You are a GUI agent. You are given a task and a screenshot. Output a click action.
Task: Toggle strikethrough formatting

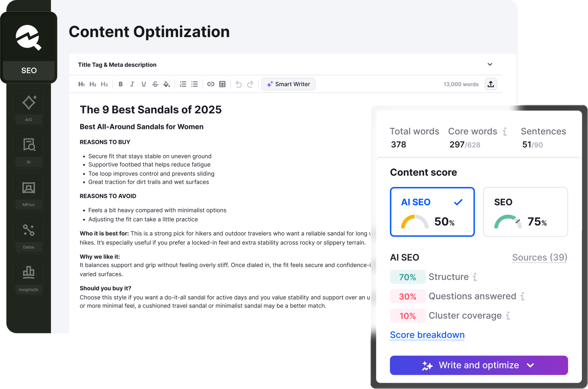[x=155, y=84]
